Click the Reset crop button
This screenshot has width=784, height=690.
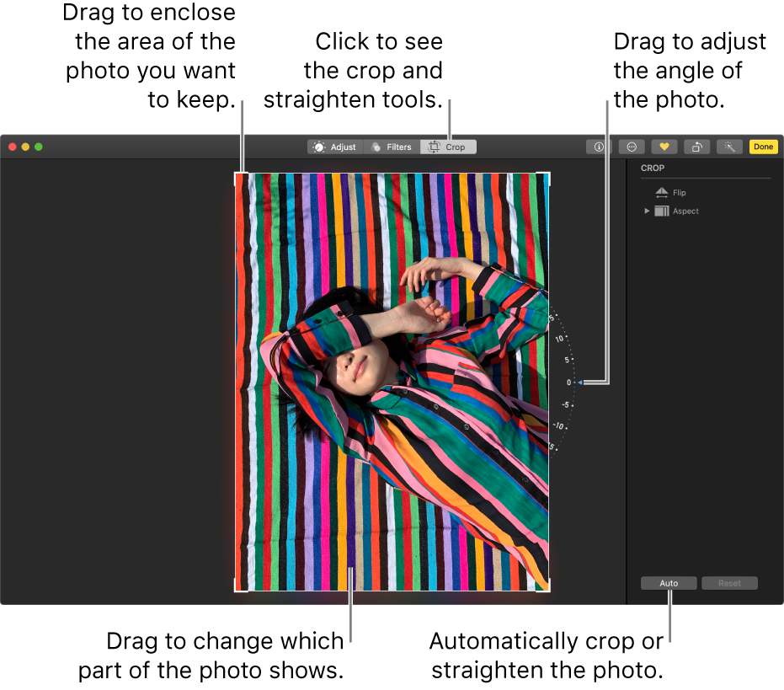[x=729, y=582]
